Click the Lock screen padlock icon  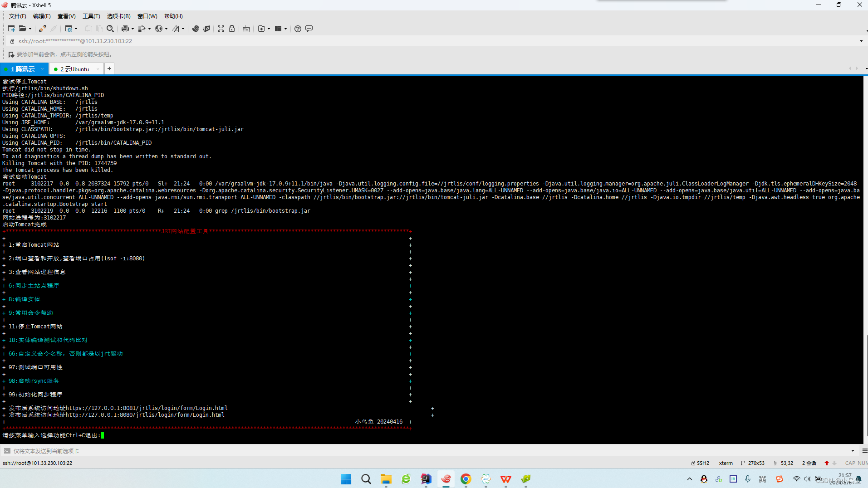click(232, 29)
